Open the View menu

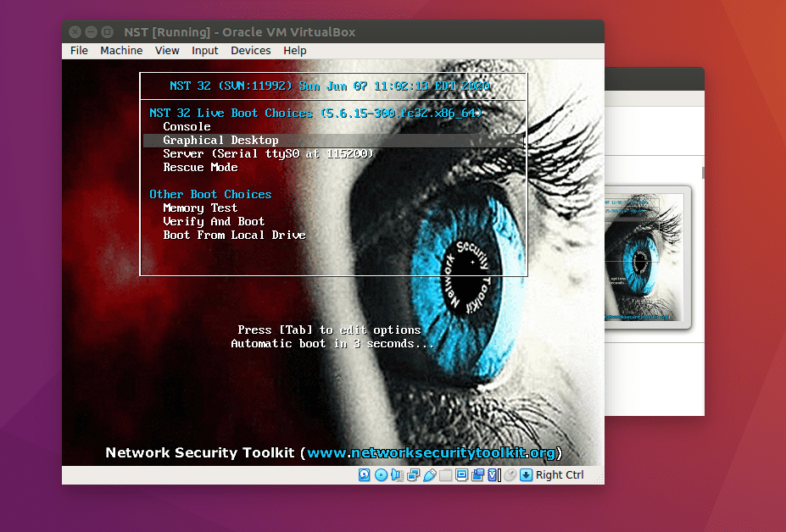pyautogui.click(x=167, y=51)
